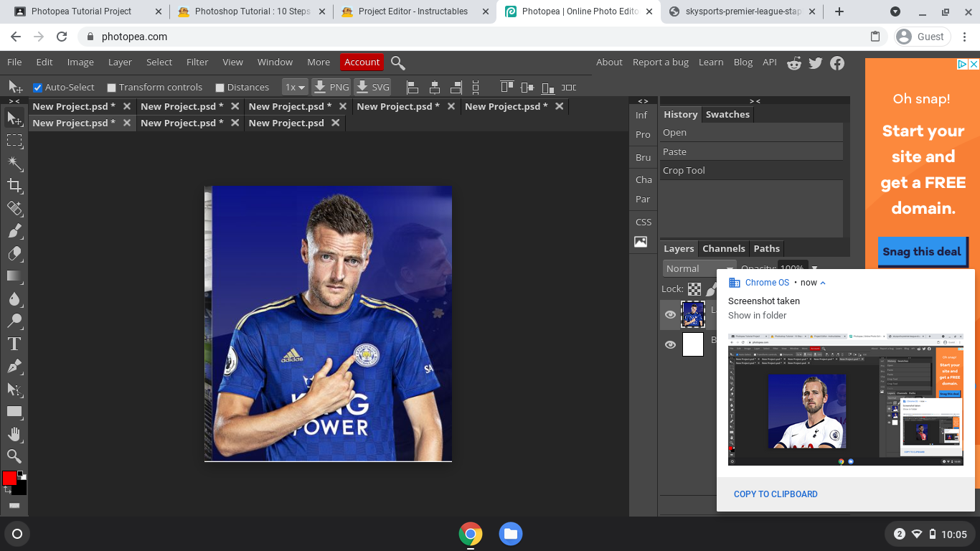Open the 1x zoom scale dropdown
This screenshot has height=551, width=980.
click(294, 87)
